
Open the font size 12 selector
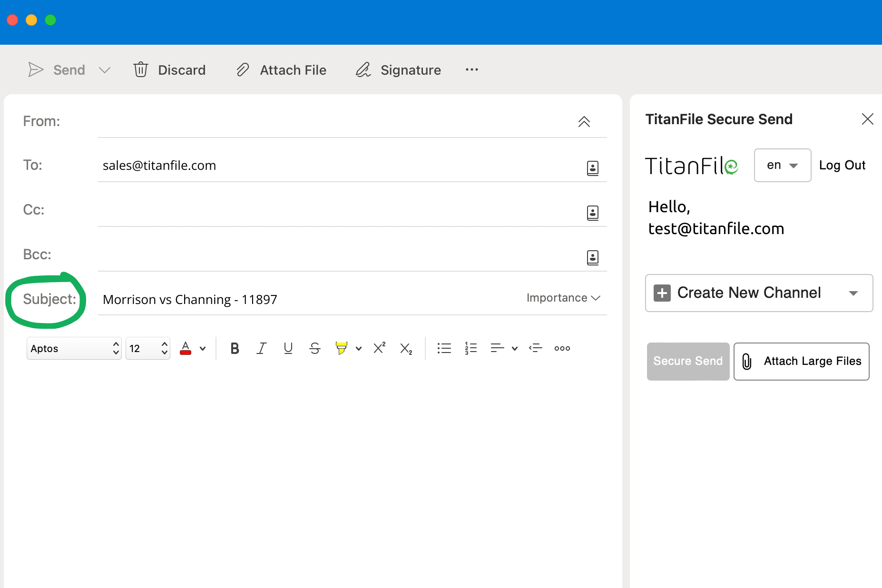tap(148, 348)
